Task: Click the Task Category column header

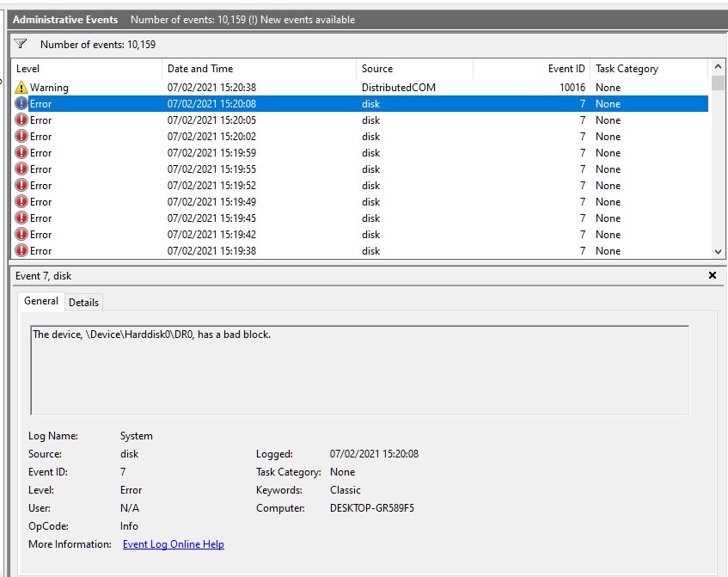Action: pos(648,69)
